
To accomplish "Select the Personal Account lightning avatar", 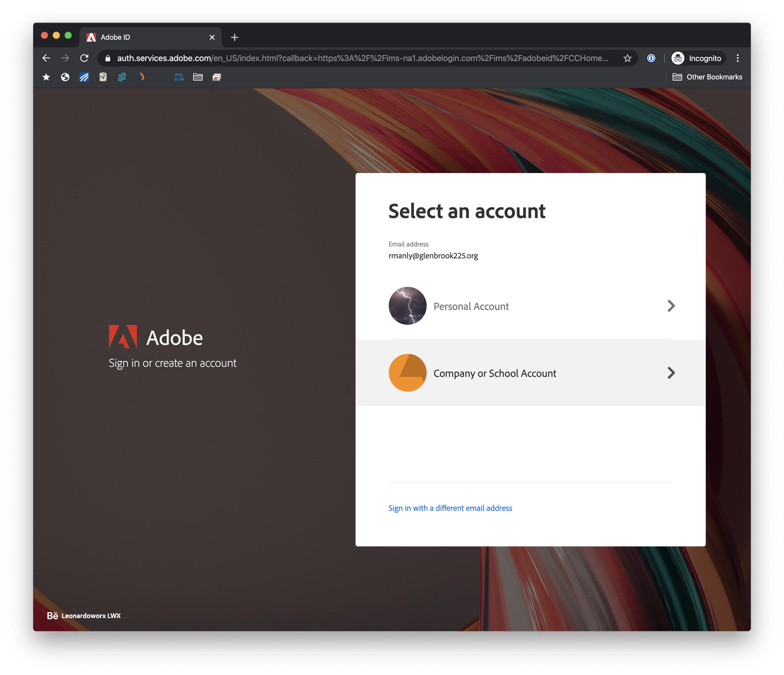I will pos(407,306).
